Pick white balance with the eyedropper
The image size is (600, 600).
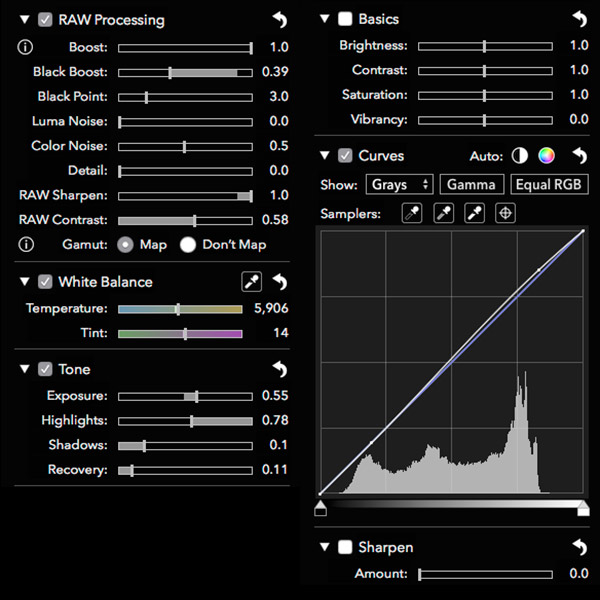[x=252, y=282]
